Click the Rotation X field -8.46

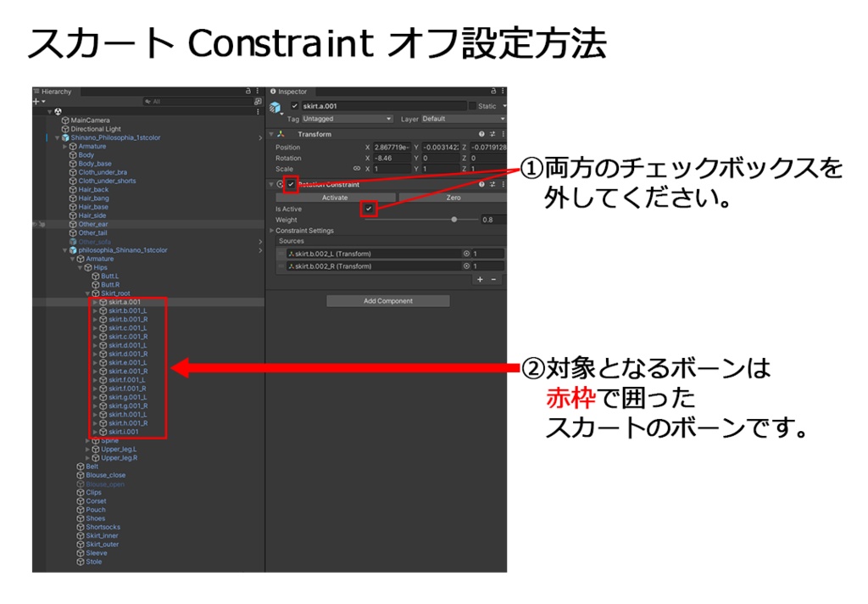(x=392, y=158)
